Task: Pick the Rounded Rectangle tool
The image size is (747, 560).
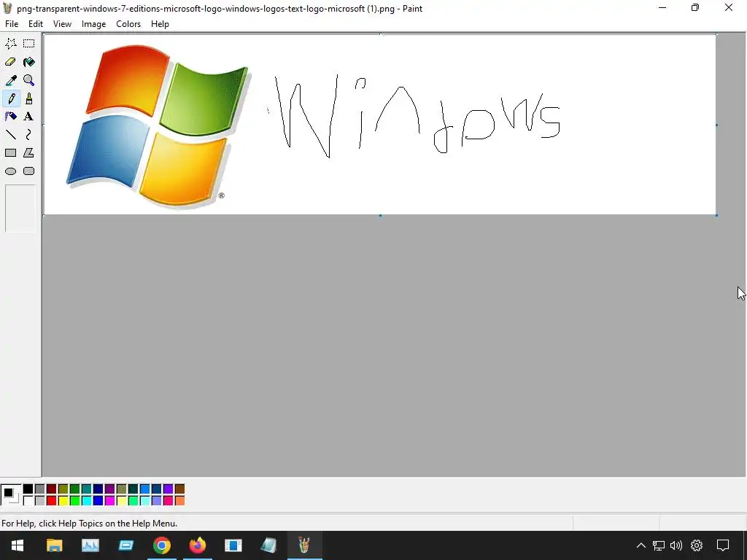Action: point(29,171)
